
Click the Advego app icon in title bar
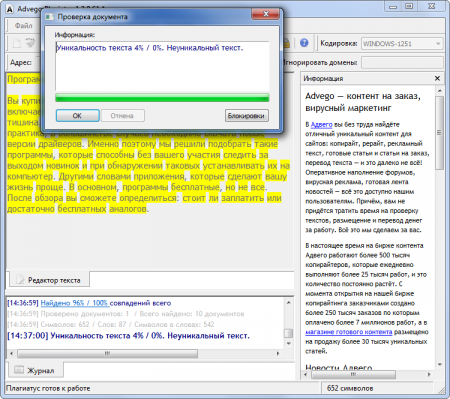[x=10, y=9]
